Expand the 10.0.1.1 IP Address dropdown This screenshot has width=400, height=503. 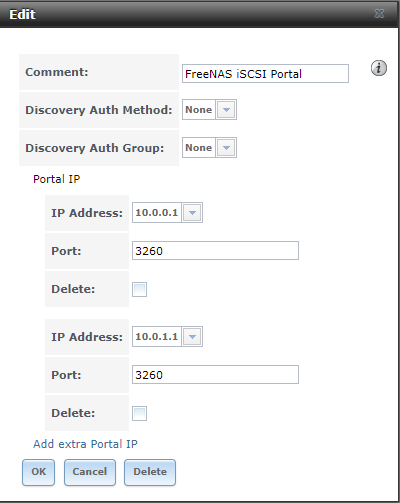192,337
